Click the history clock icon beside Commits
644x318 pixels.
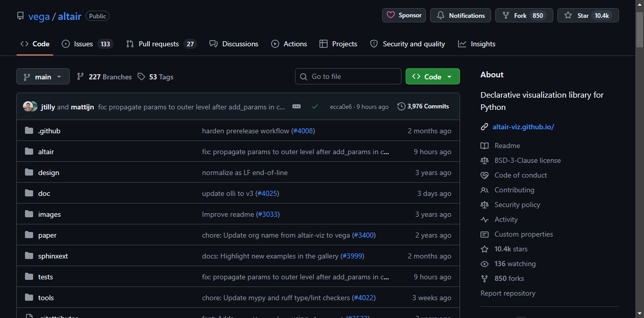click(x=401, y=106)
